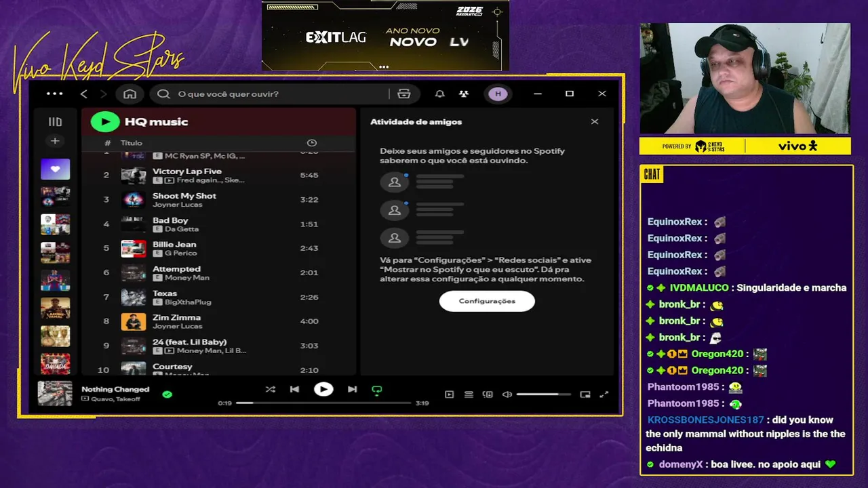The width and height of the screenshot is (868, 488).
Task: Go back with the left arrow
Action: point(84,94)
